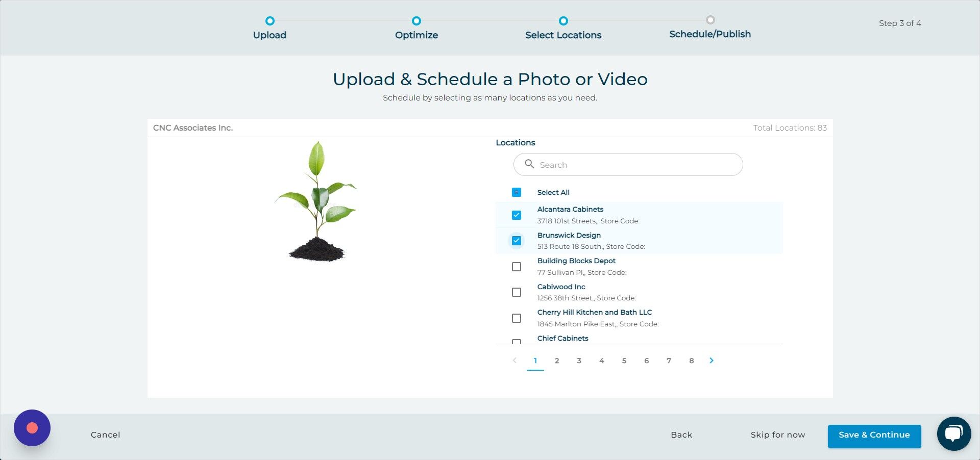Go to locations page 6
This screenshot has width=980, height=460.
647,361
